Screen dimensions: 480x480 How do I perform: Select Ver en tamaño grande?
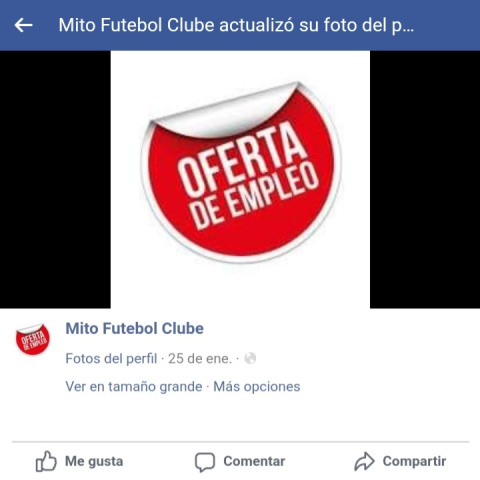coord(134,387)
